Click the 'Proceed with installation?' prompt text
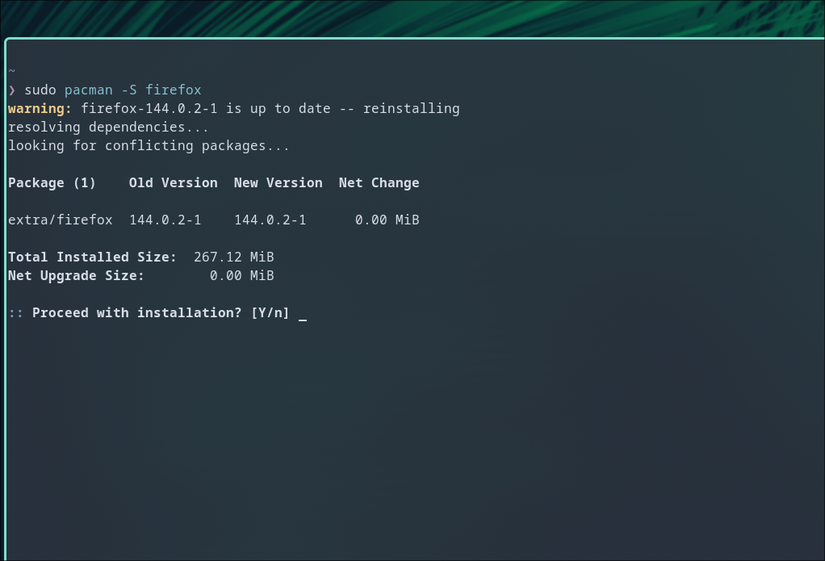 137,313
